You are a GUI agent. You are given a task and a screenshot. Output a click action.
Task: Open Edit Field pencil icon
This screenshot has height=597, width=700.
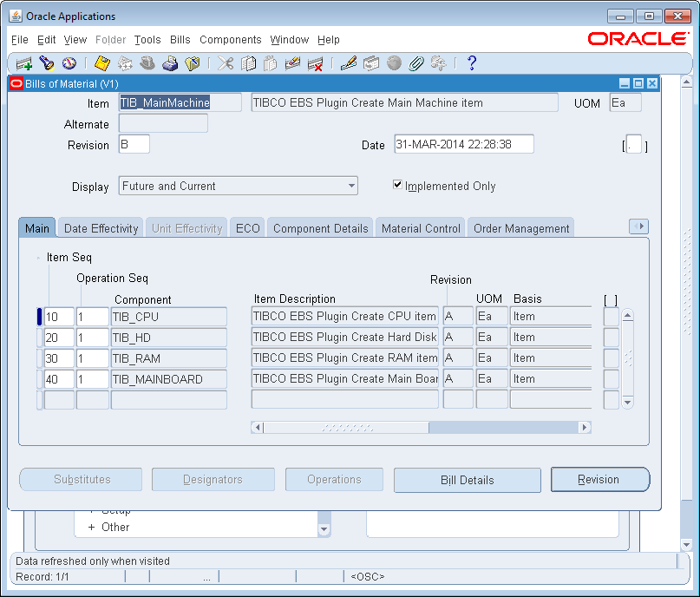point(348,63)
